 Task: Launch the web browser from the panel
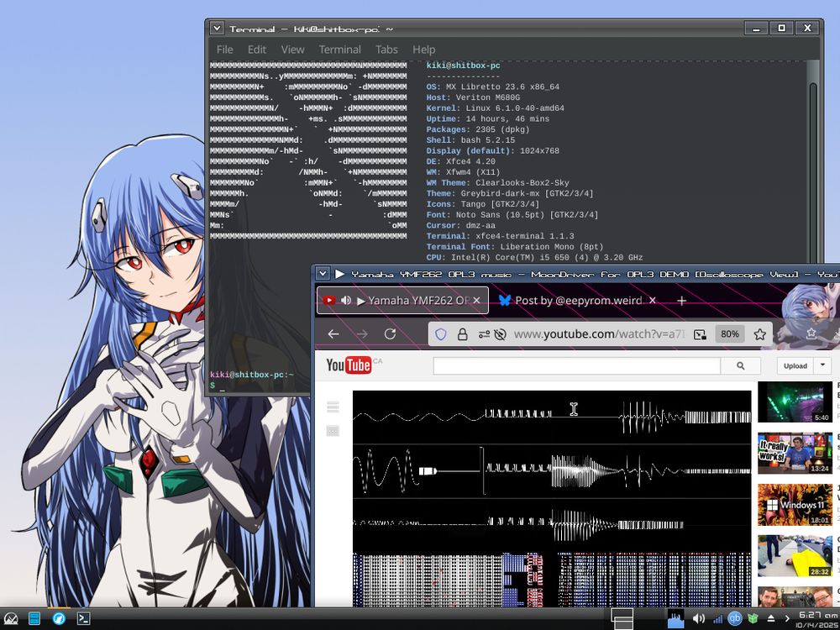click(x=59, y=619)
